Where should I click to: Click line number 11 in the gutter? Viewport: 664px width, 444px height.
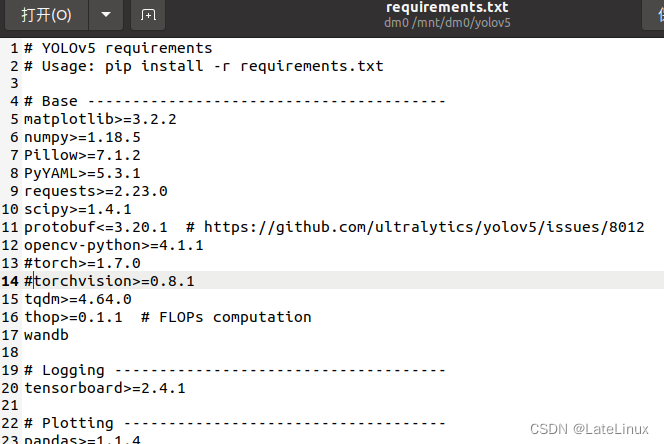coord(10,227)
